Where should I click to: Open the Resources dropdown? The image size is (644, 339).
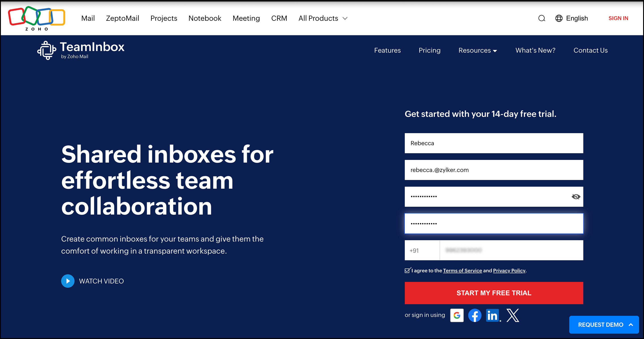pyautogui.click(x=477, y=50)
